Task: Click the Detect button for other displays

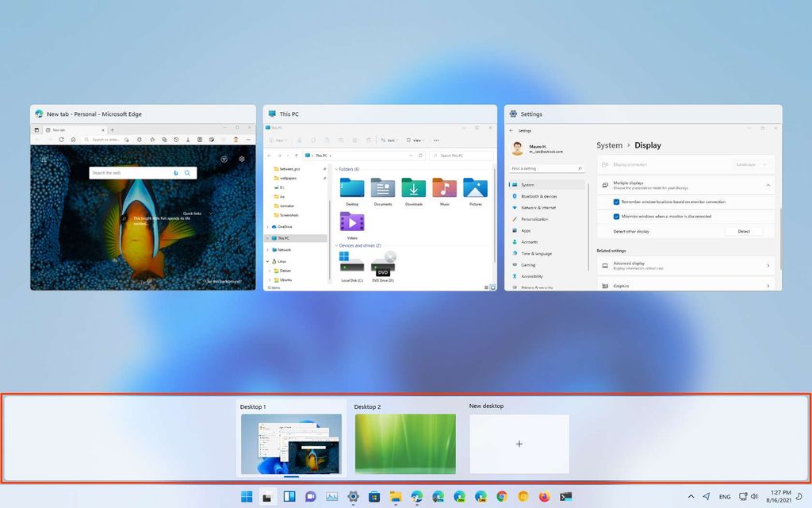Action: pyautogui.click(x=745, y=231)
